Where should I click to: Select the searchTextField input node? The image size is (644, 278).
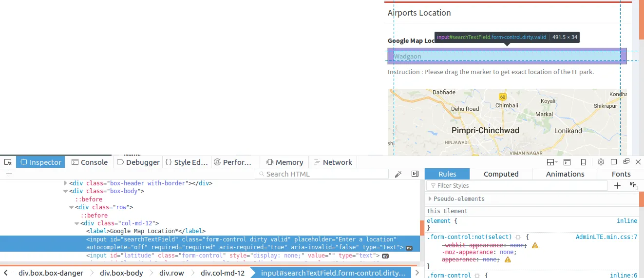(x=209, y=243)
